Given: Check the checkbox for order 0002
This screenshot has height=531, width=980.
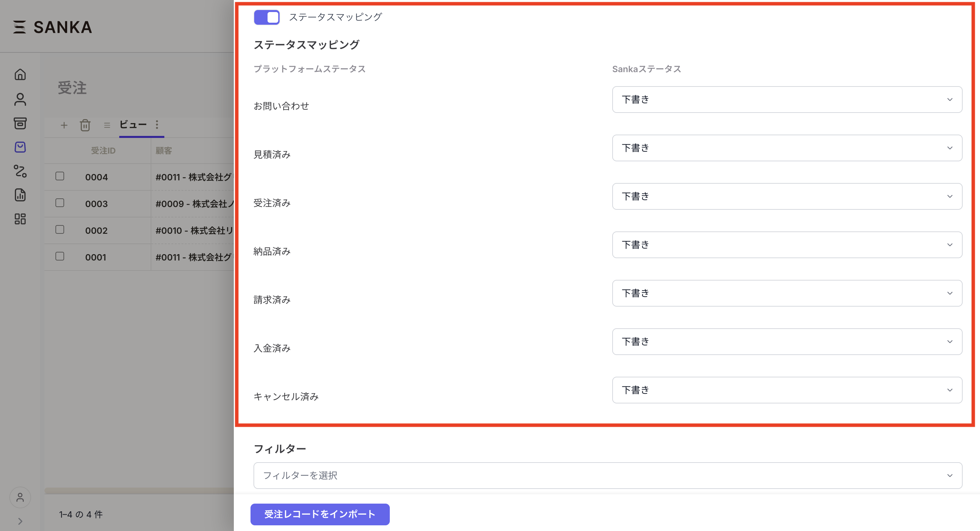Looking at the screenshot, I should click(x=60, y=230).
